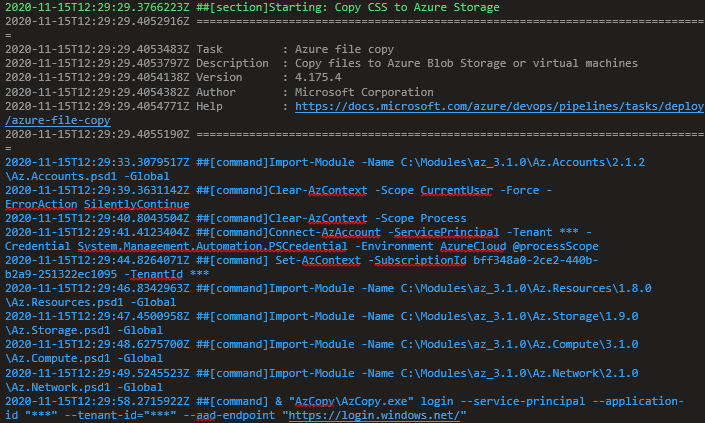
Task: Click the 'Connect-AzAccount -ServicePrincipal' command line
Action: [x=298, y=232]
